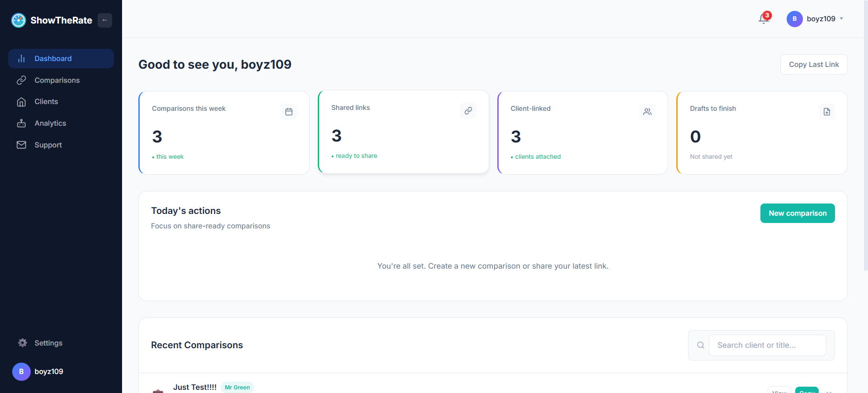Viewport: 868px width, 393px height.
Task: Collapse the sidebar with the arrow button
Action: tap(105, 20)
